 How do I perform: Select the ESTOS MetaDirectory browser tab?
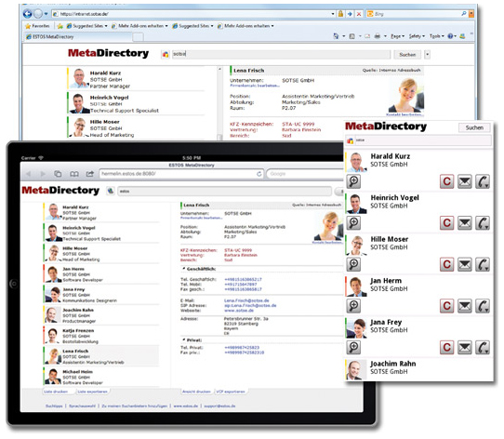[78, 36]
